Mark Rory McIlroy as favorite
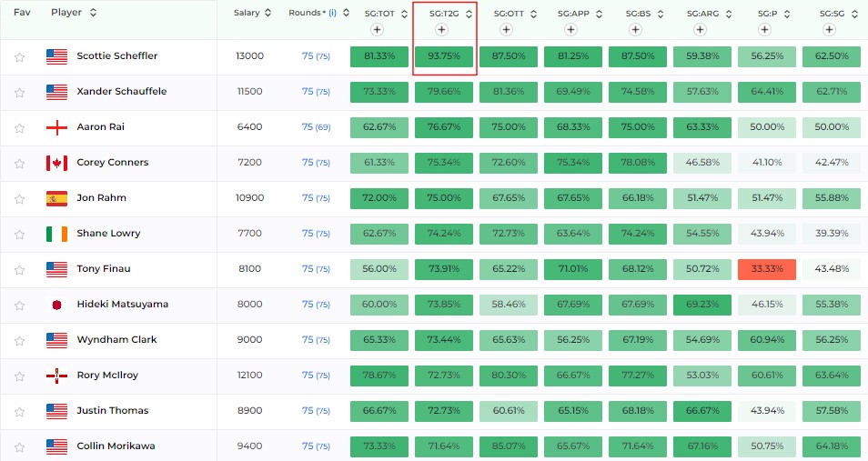This screenshot has height=461, width=868. (x=19, y=376)
